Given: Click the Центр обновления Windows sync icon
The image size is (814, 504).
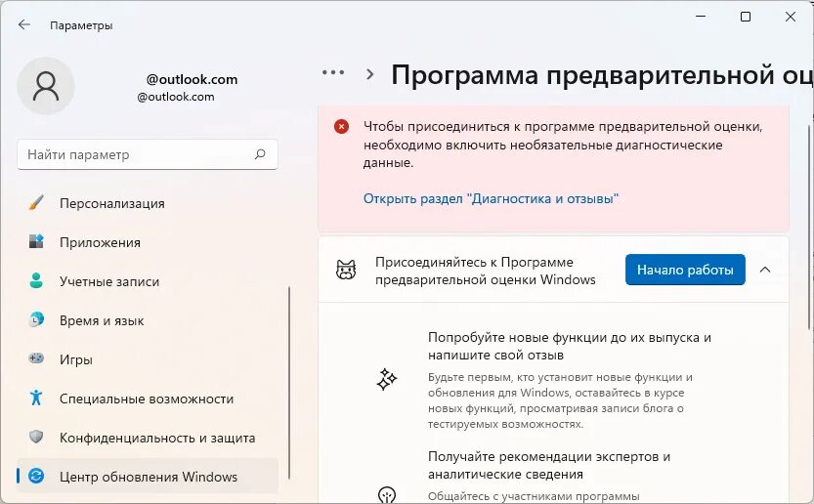Looking at the screenshot, I should [x=36, y=476].
